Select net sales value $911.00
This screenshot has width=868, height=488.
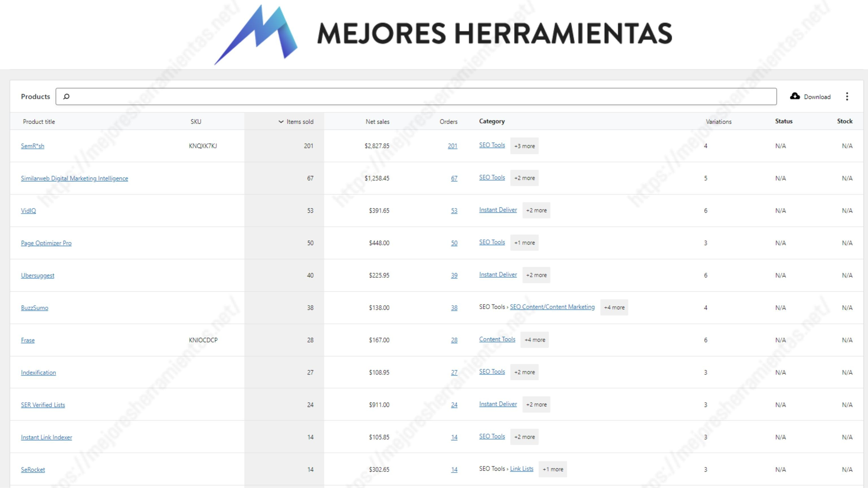click(379, 405)
